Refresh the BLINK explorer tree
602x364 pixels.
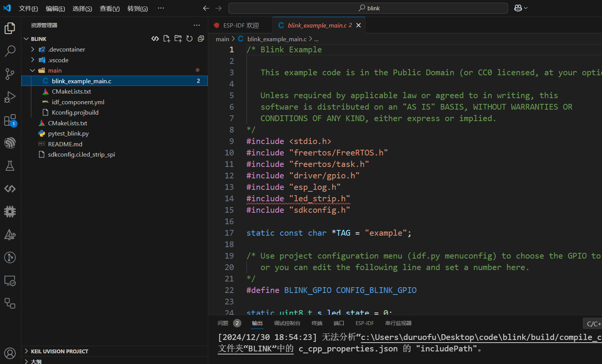(x=189, y=39)
